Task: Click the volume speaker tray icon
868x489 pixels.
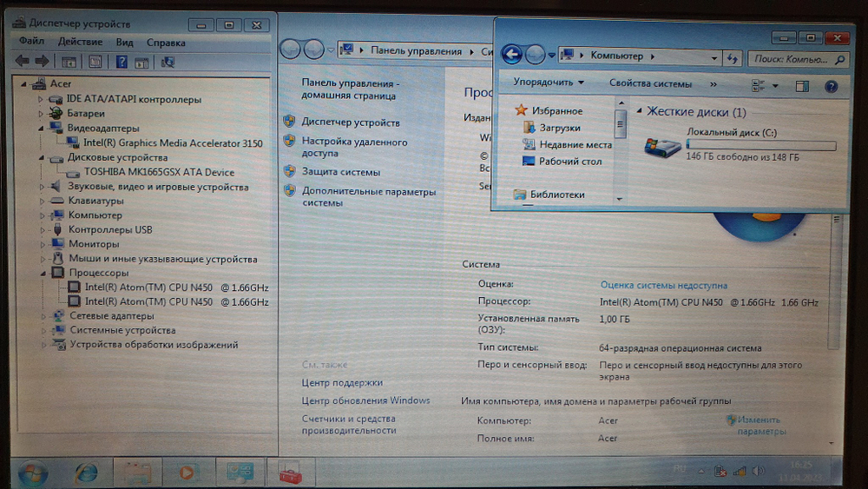Action: pyautogui.click(x=759, y=472)
